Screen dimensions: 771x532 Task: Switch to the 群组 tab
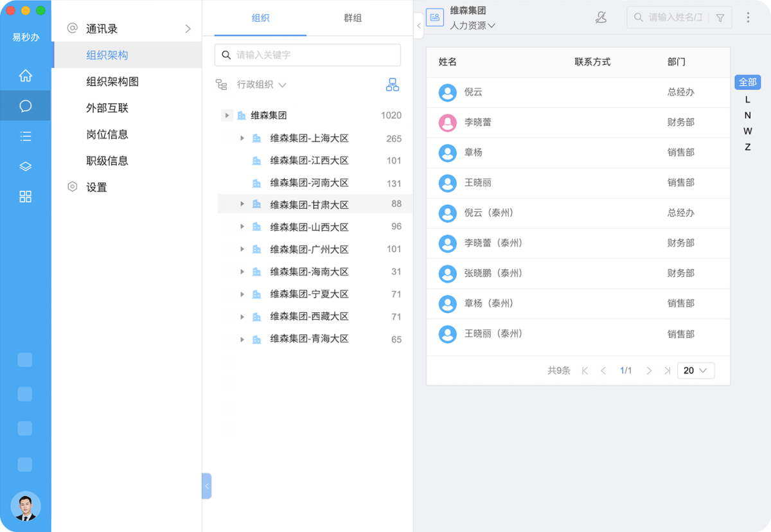(353, 19)
